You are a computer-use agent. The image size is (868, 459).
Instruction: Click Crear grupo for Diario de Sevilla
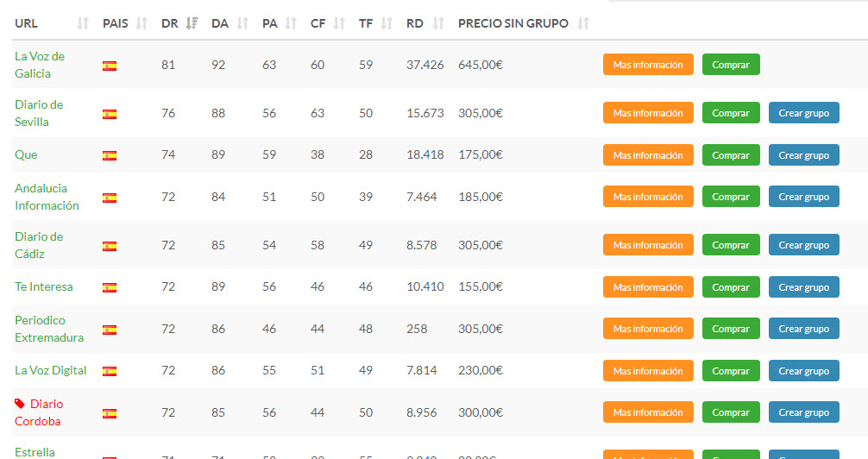(804, 112)
